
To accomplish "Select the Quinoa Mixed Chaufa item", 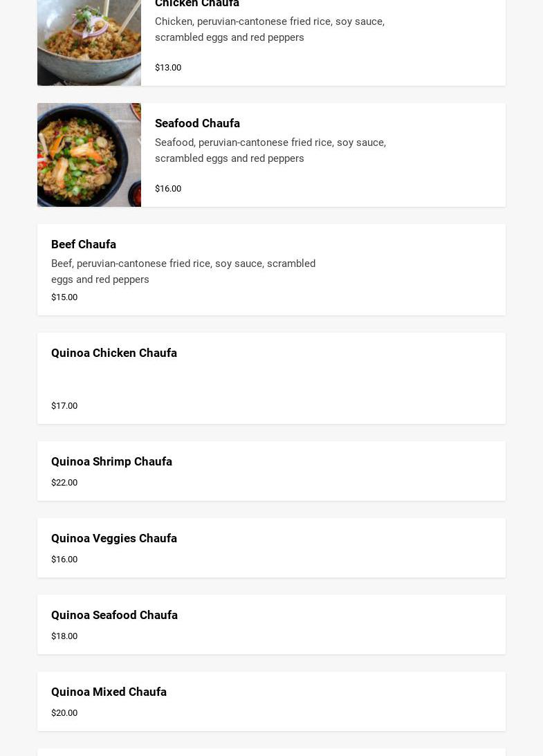I will [109, 692].
